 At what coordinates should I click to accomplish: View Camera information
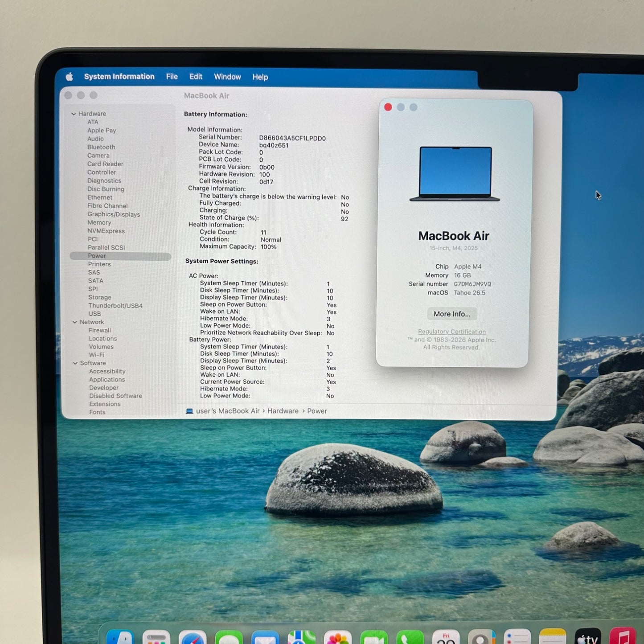click(x=98, y=156)
